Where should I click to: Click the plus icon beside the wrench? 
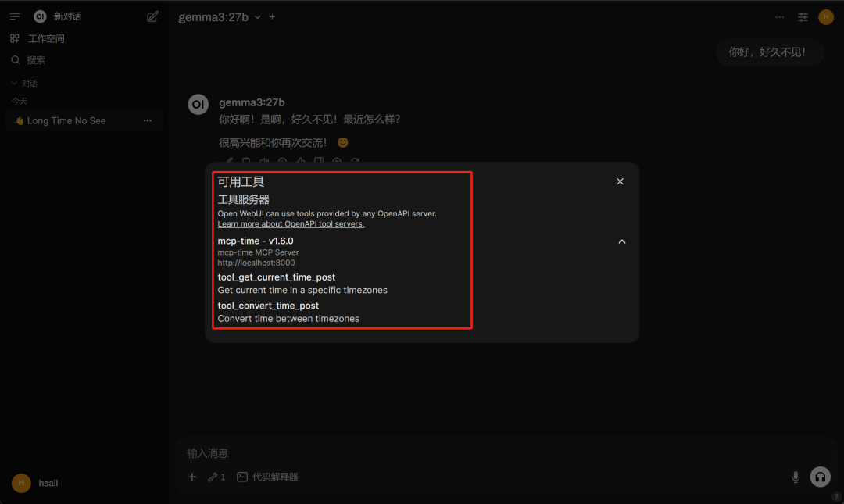pyautogui.click(x=192, y=477)
